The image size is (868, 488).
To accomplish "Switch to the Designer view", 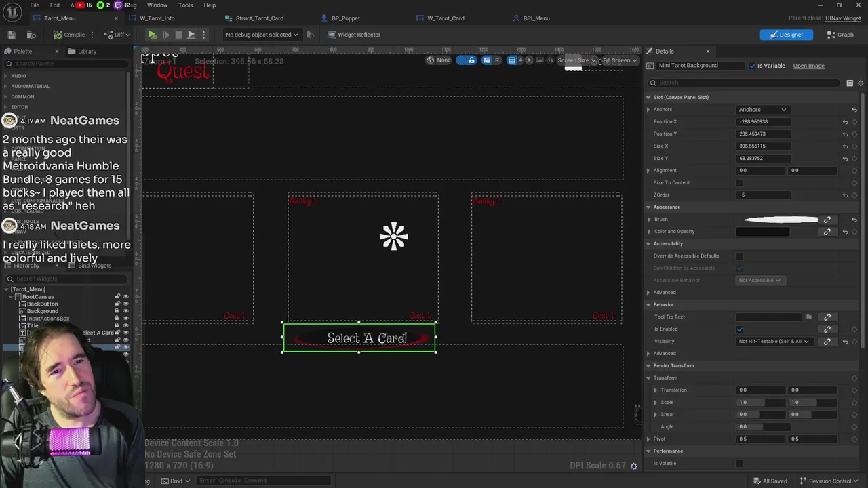I will point(786,35).
